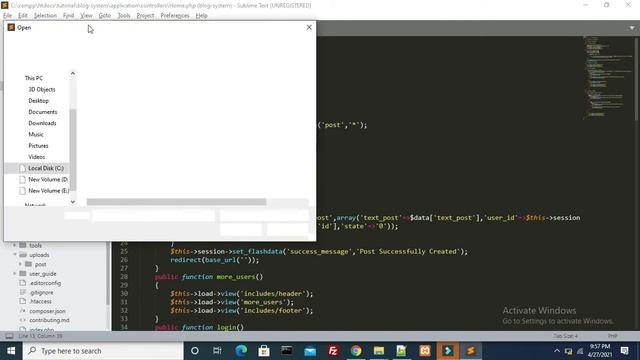Select New Volume (D:) drive

pos(48,180)
